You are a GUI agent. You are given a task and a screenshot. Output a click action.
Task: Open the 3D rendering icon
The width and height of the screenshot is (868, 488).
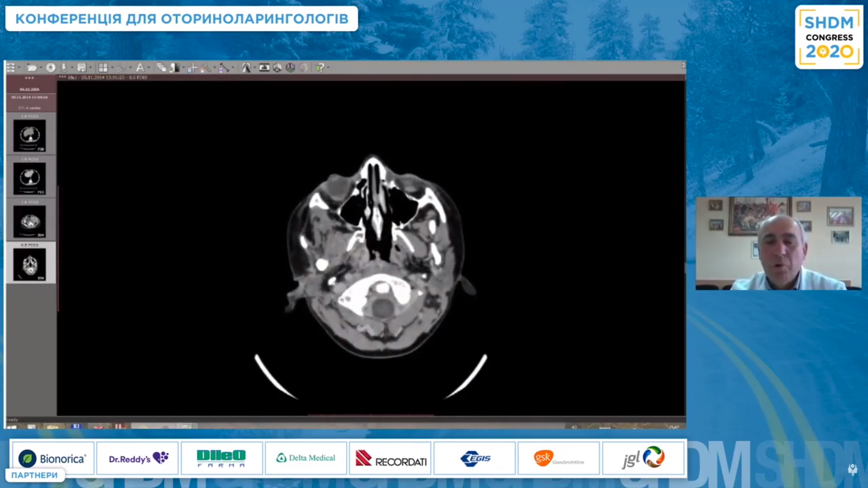click(290, 68)
